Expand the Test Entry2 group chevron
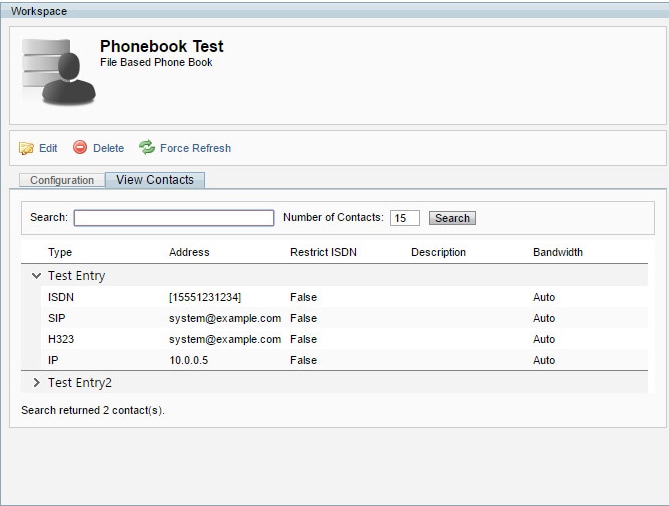 37,383
